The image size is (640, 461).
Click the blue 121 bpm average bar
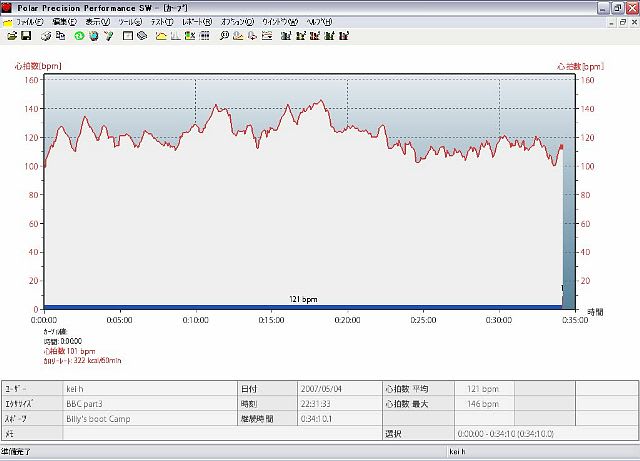302,306
